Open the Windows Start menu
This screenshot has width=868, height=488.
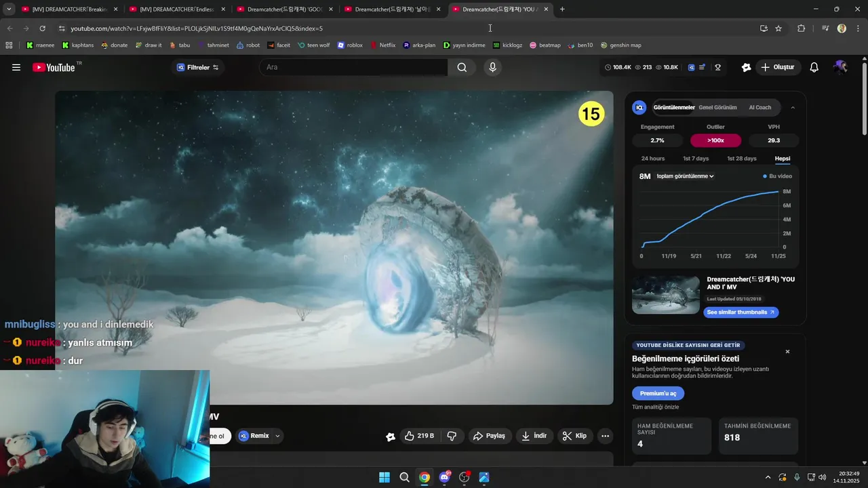(x=384, y=477)
